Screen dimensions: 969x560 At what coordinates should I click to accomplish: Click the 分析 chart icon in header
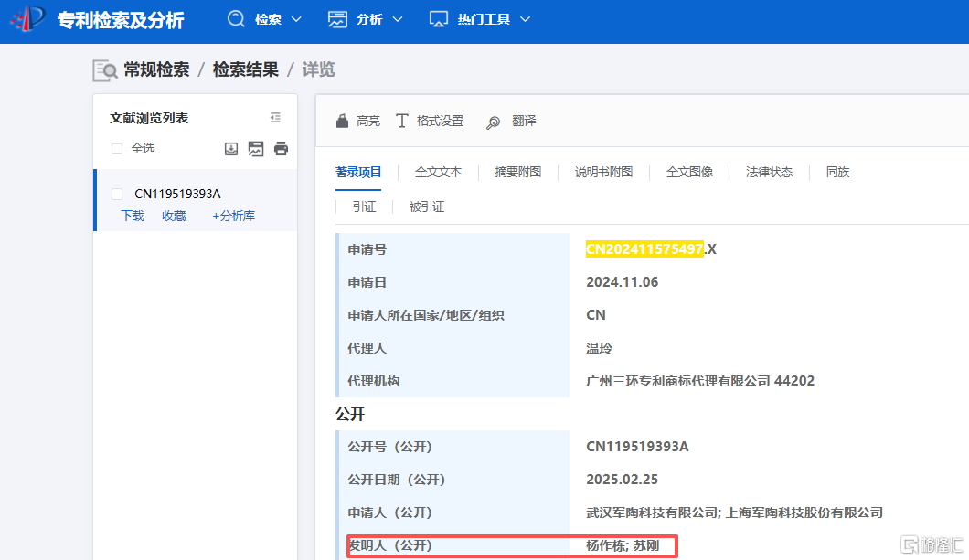click(337, 19)
